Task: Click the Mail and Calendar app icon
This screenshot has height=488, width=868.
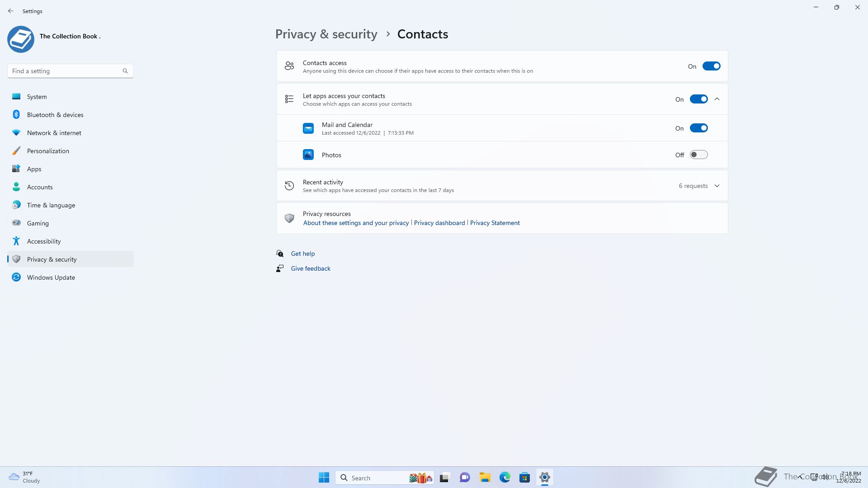Action: pos(308,129)
